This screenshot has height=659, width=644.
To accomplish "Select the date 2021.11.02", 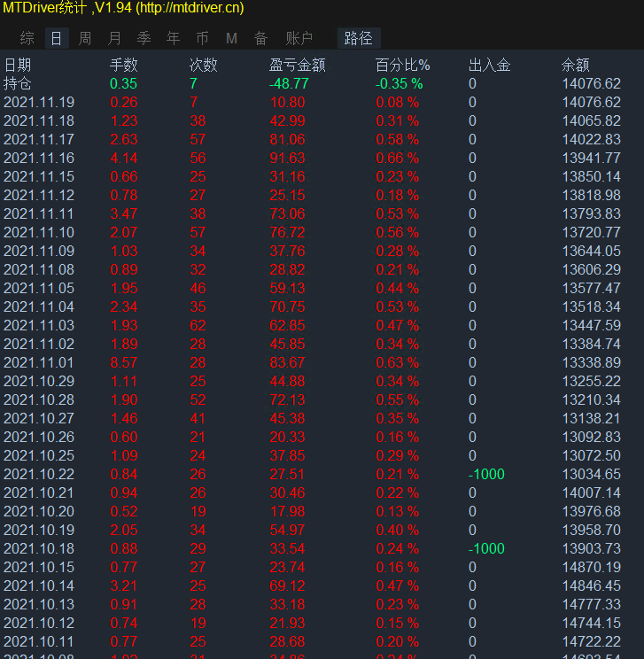I will pos(39,345).
